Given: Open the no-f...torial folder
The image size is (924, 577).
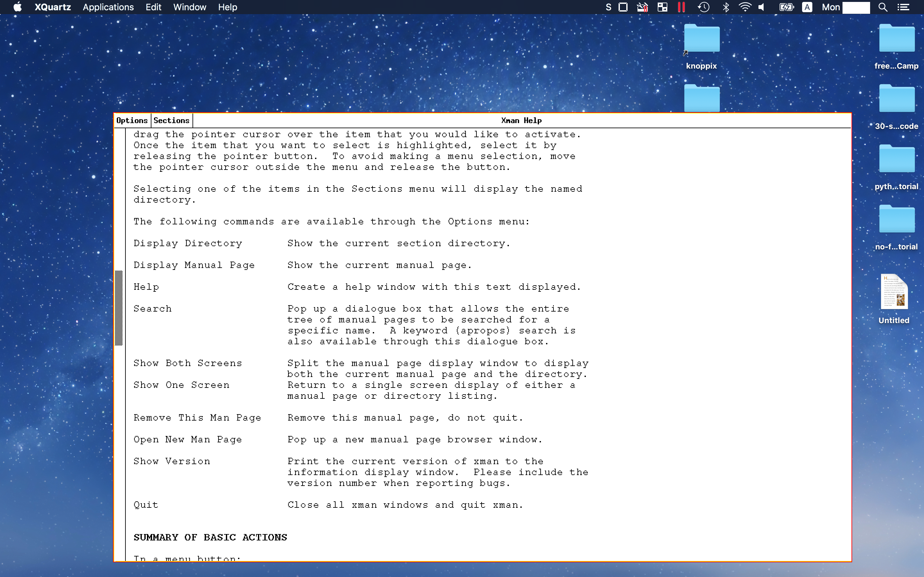Looking at the screenshot, I should [x=897, y=219].
